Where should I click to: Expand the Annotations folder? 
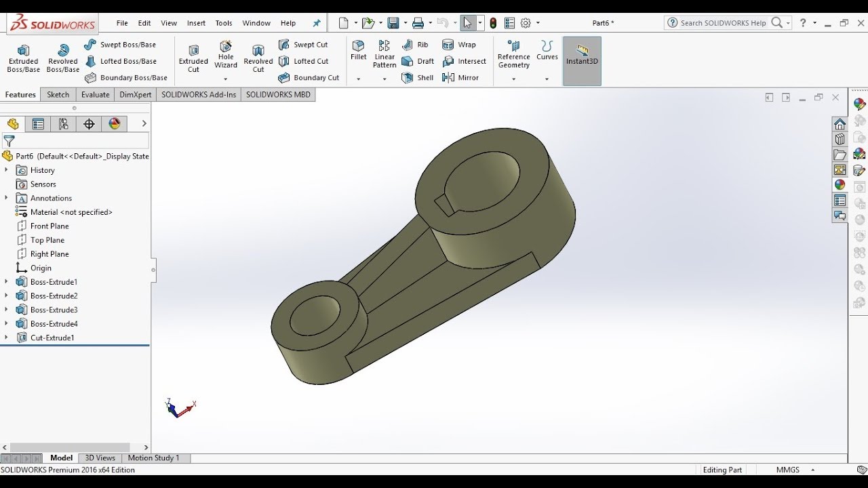click(x=6, y=198)
